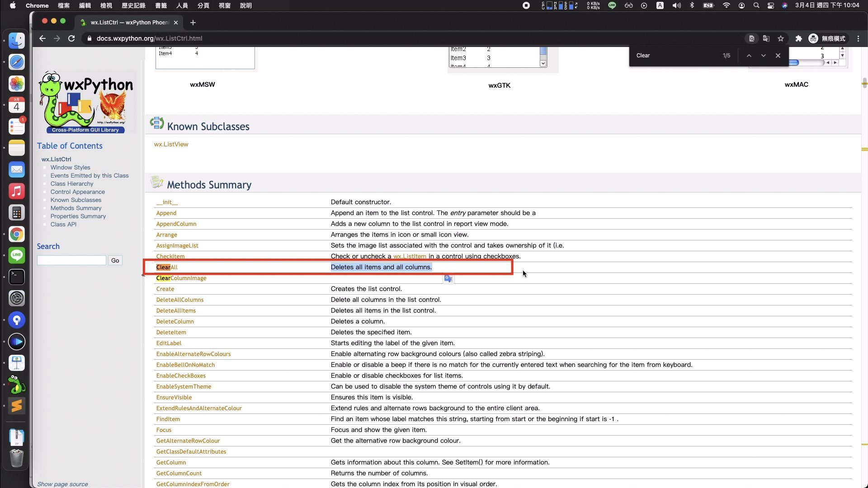
Task: Open the AppendColumn method link
Action: [x=176, y=224]
